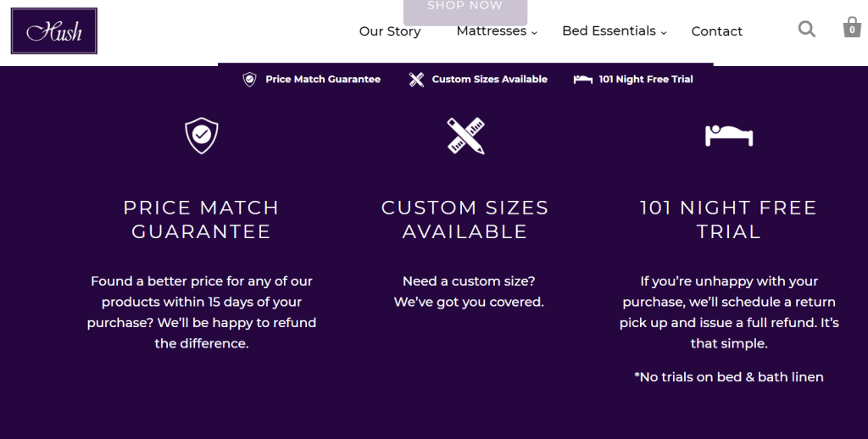Image resolution: width=868 pixels, height=439 pixels.
Task: Click the PRICE MATCH GUARANTEE heading
Action: tap(201, 219)
